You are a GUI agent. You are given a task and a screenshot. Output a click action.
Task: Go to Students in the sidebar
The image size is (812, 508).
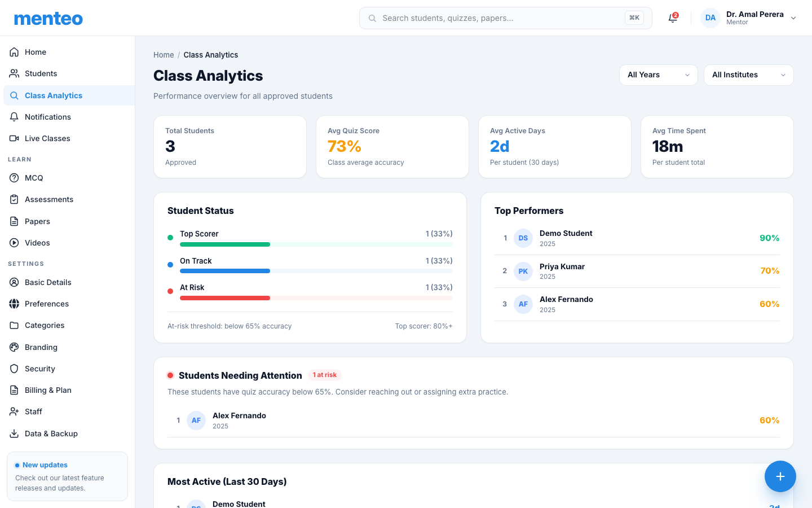click(69, 73)
